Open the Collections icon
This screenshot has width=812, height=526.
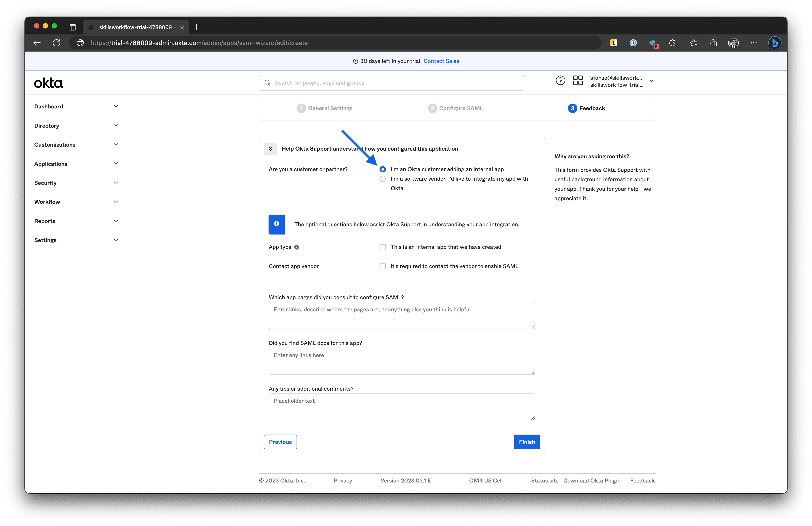[x=713, y=43]
